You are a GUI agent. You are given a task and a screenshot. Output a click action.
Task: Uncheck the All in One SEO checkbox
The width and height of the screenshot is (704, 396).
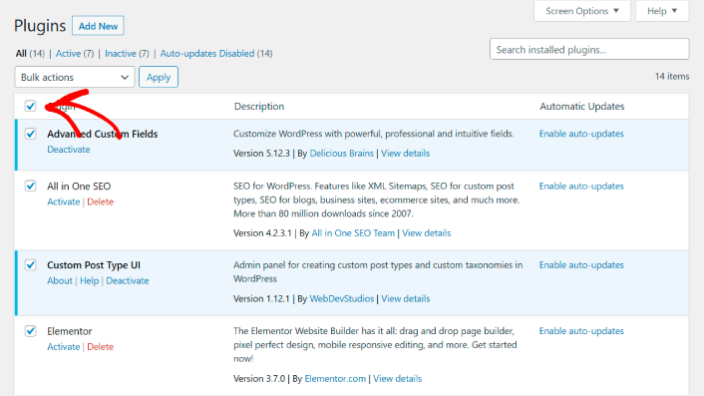coord(31,186)
